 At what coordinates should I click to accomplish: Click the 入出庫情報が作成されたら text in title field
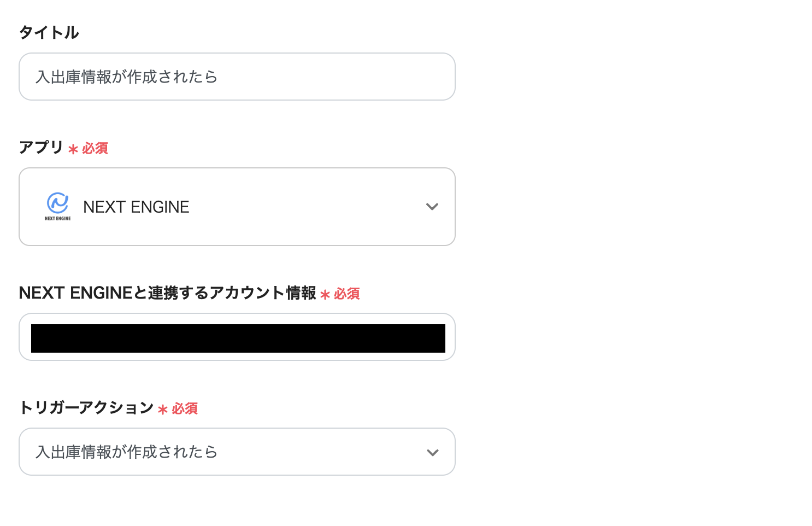126,77
